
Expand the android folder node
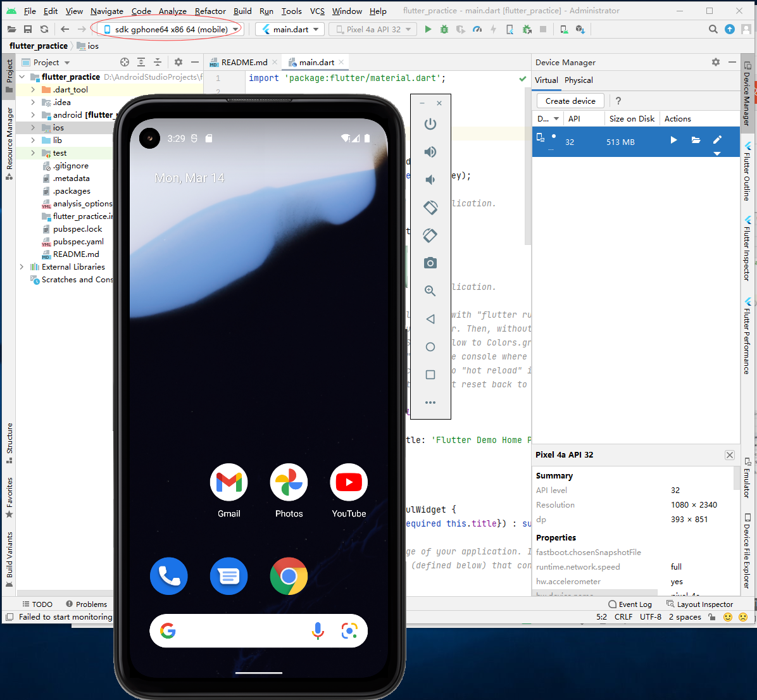click(33, 115)
